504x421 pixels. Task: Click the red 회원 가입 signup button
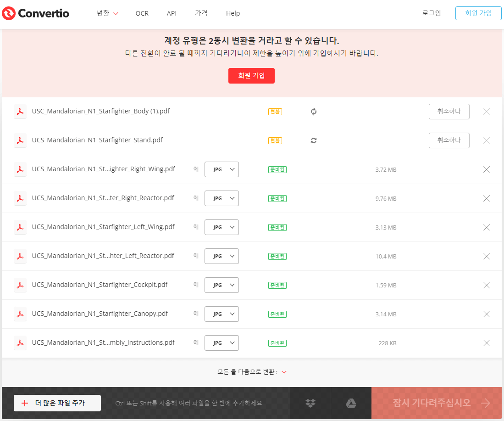pyautogui.click(x=251, y=76)
